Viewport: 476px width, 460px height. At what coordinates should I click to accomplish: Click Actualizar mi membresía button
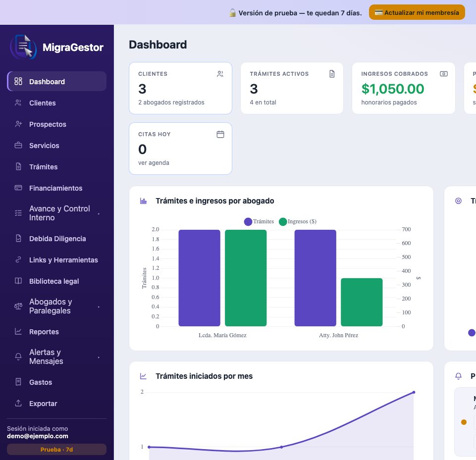(417, 12)
